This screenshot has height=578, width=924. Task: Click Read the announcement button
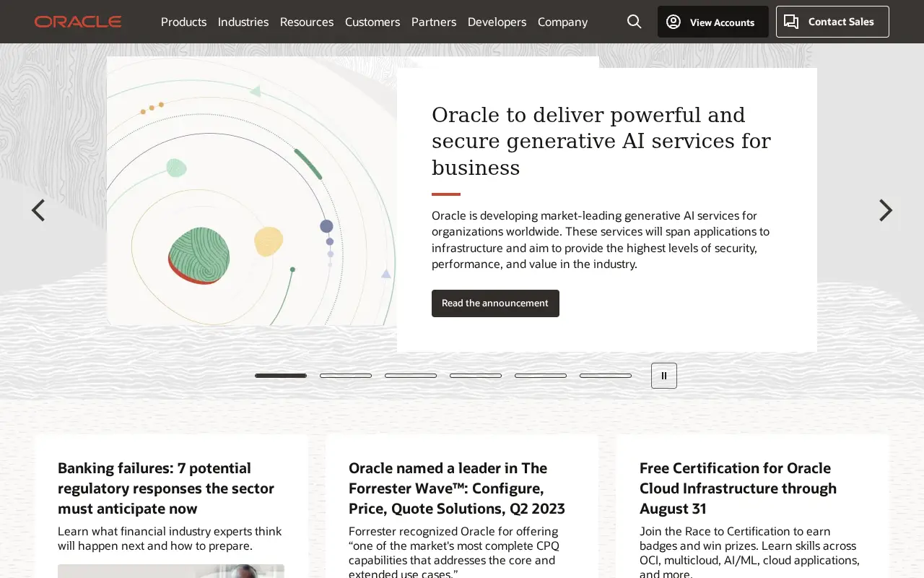coord(495,303)
